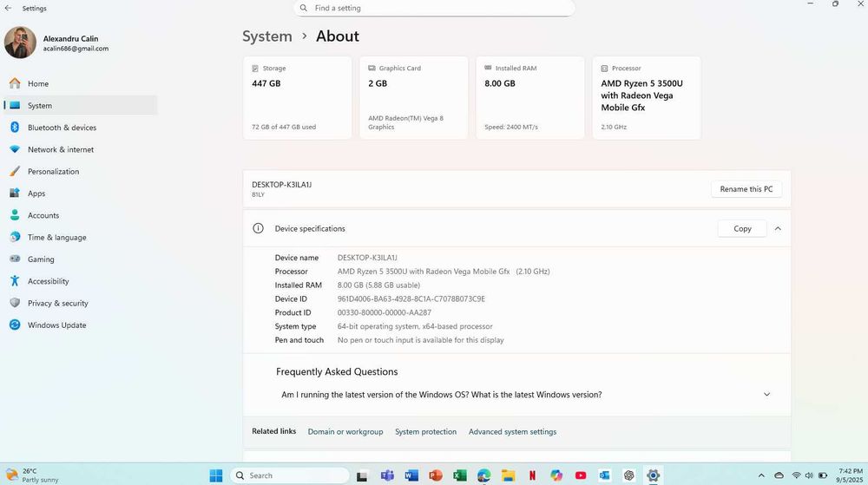This screenshot has width=868, height=485.
Task: Copy the device specifications
Action: coord(742,228)
